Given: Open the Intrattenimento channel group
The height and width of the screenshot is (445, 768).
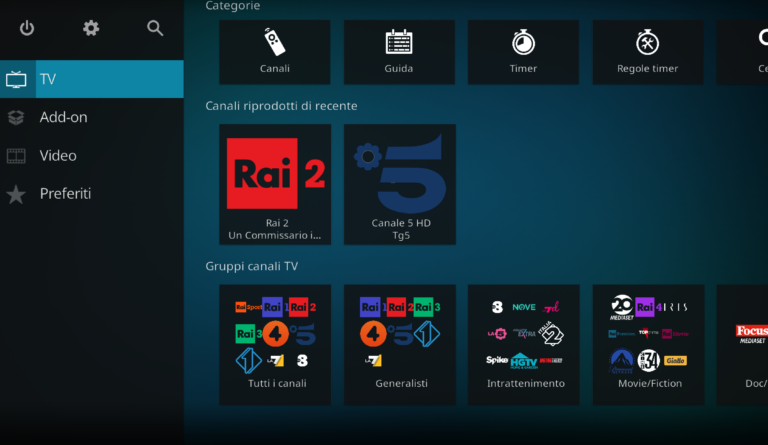Looking at the screenshot, I should (x=524, y=345).
